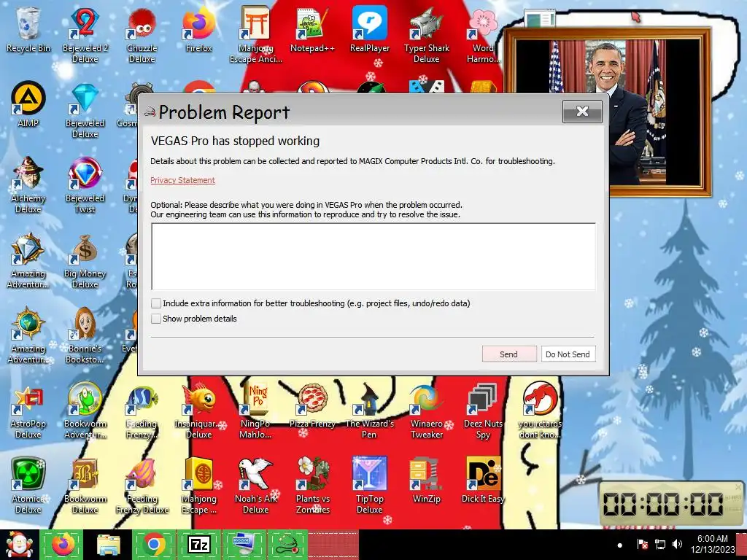Open the Recycle Bin icon
The height and width of the screenshot is (560, 747).
(28, 30)
